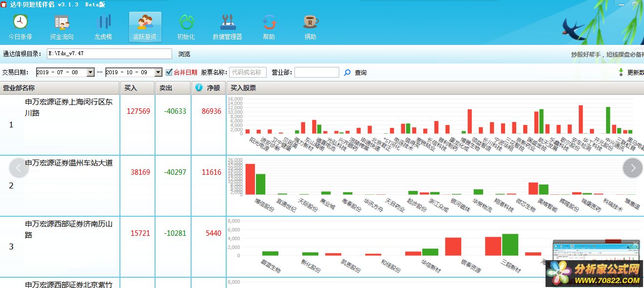Open the small screenshot thumbnail preview

coord(596,251)
